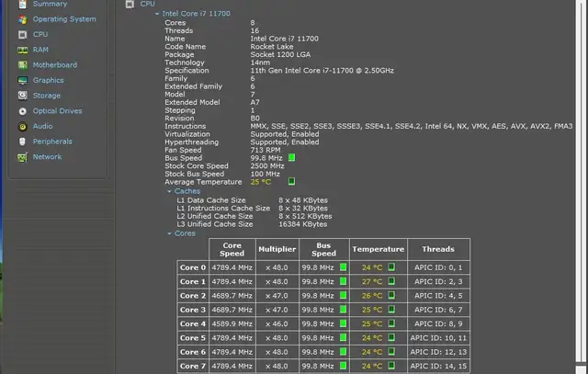Click the Instructions value list starting MMX

[412, 127]
